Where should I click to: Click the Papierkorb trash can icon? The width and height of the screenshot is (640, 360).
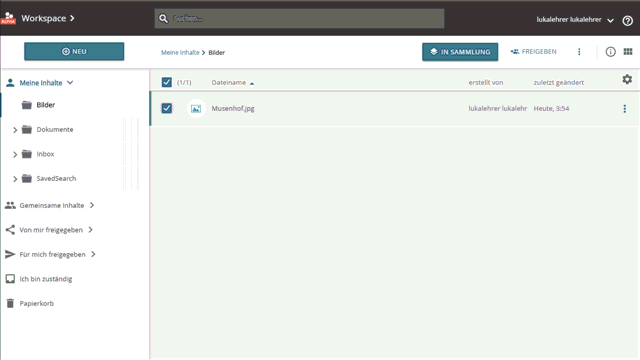point(10,303)
